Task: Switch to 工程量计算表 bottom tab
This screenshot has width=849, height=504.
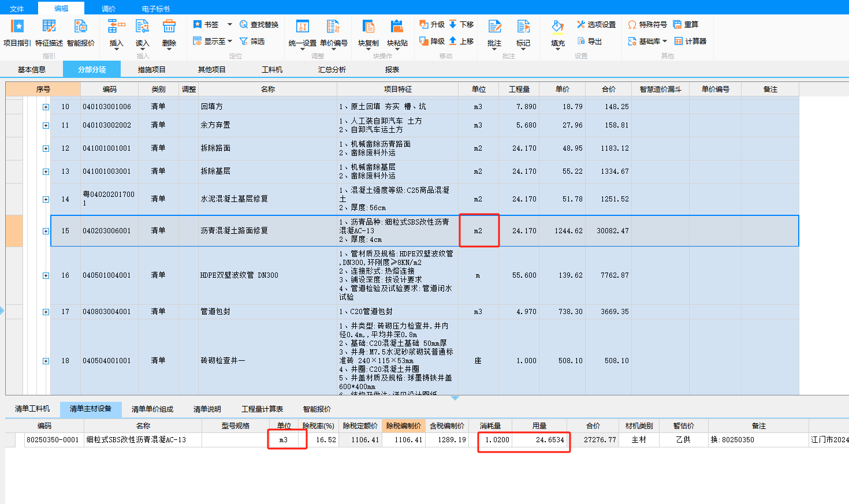Action: point(262,409)
